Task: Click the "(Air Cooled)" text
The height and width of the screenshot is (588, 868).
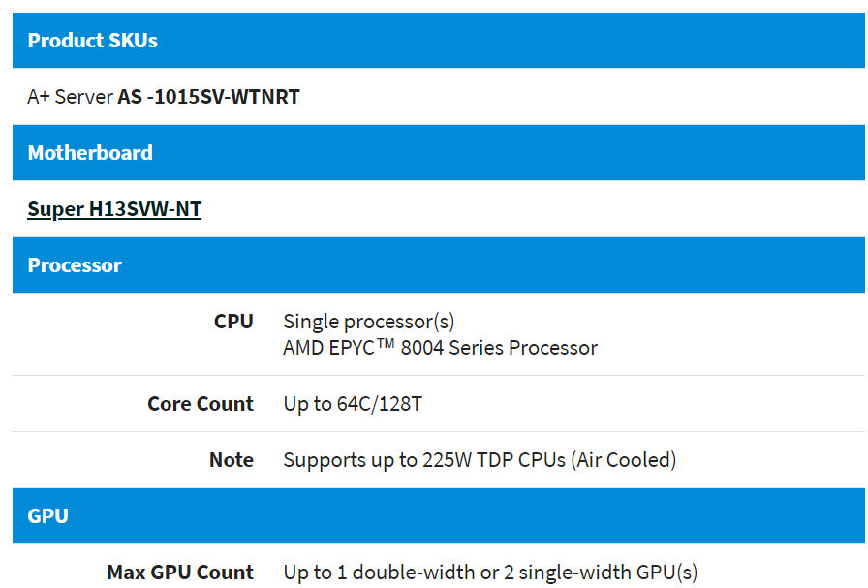Action: (x=624, y=460)
